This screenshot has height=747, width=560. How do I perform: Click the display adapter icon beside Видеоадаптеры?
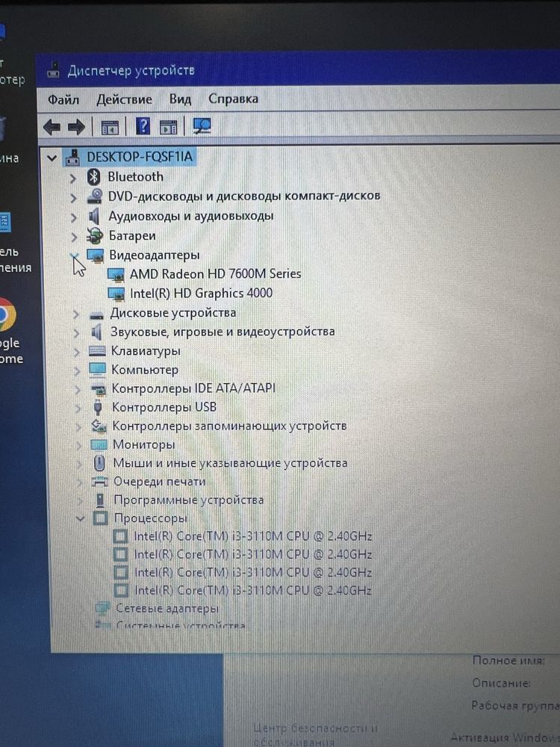[96, 255]
